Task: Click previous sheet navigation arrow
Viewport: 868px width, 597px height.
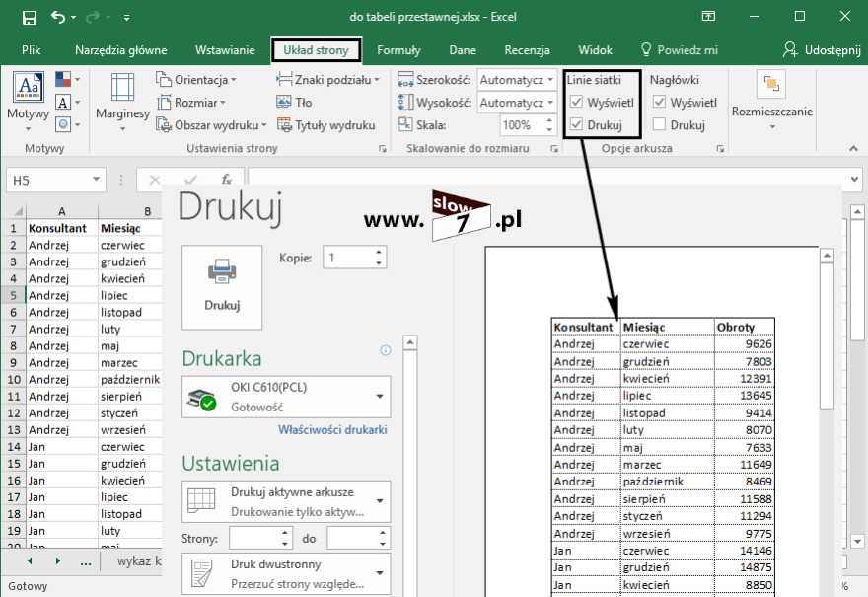Action: click(x=30, y=561)
